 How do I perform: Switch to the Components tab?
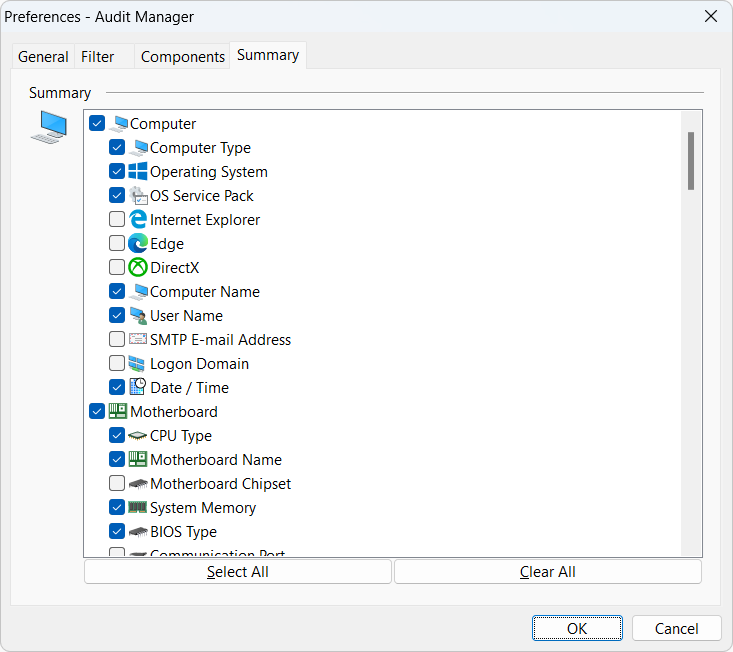[x=182, y=57]
